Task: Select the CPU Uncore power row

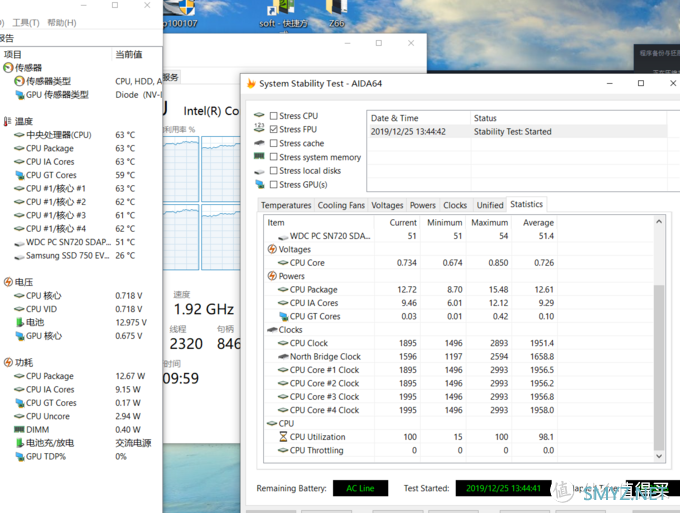Action: pyautogui.click(x=81, y=416)
